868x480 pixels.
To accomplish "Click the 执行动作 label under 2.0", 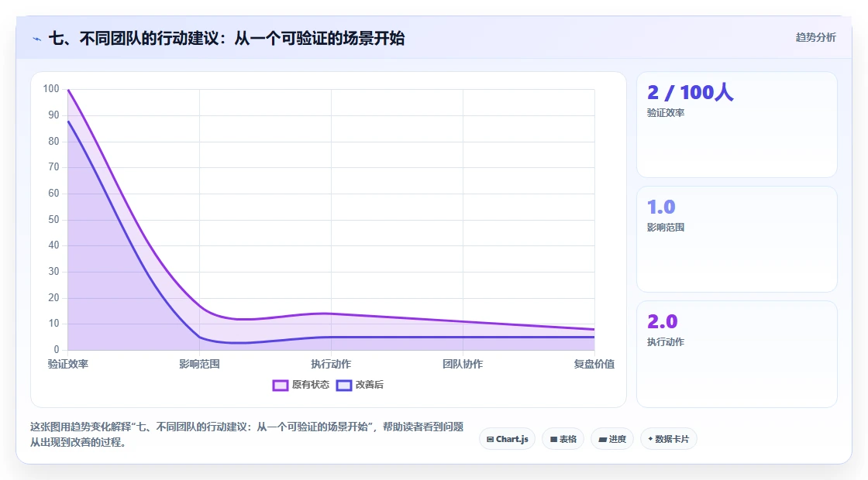I will click(x=666, y=341).
